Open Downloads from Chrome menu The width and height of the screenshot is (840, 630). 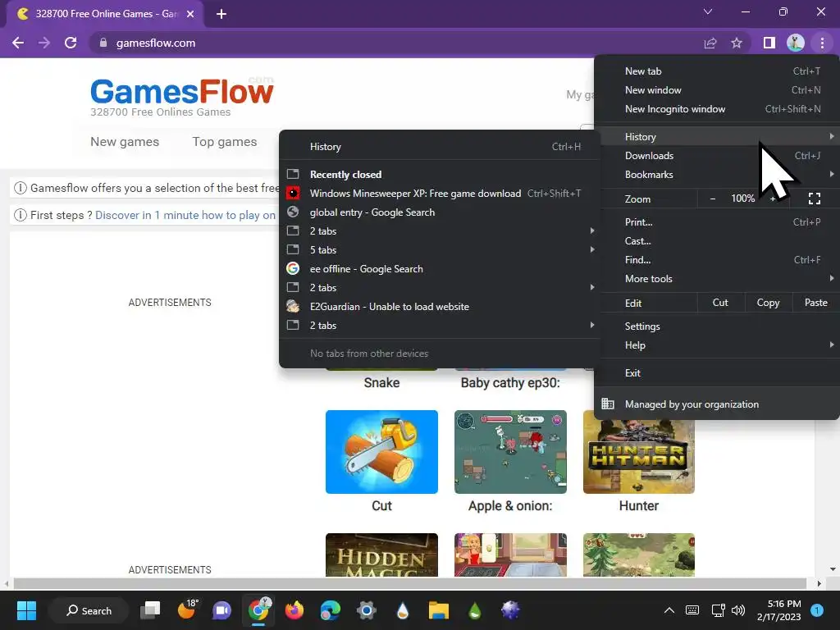pyautogui.click(x=717, y=155)
